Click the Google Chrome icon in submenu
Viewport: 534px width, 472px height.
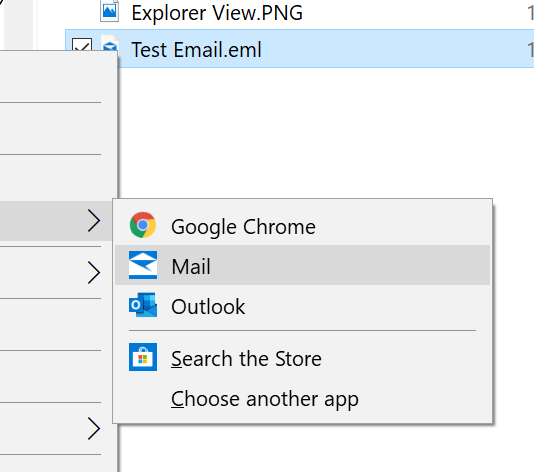[143, 225]
